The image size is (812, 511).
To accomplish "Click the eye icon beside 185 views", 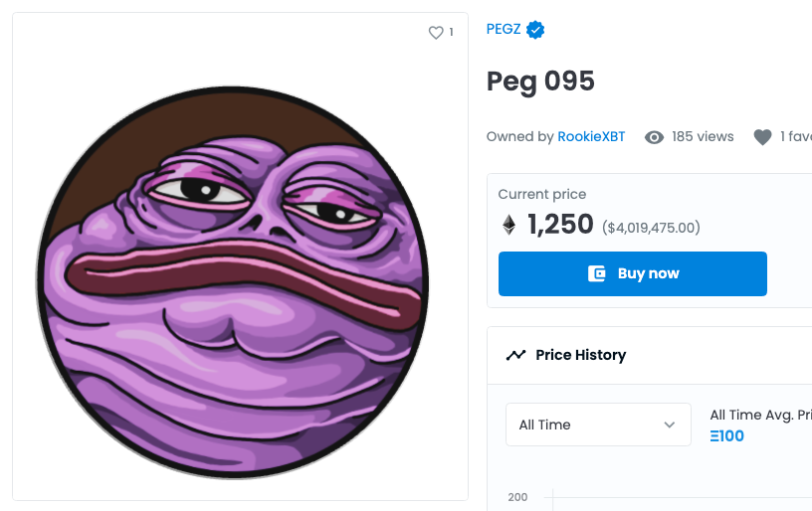I will (654, 137).
